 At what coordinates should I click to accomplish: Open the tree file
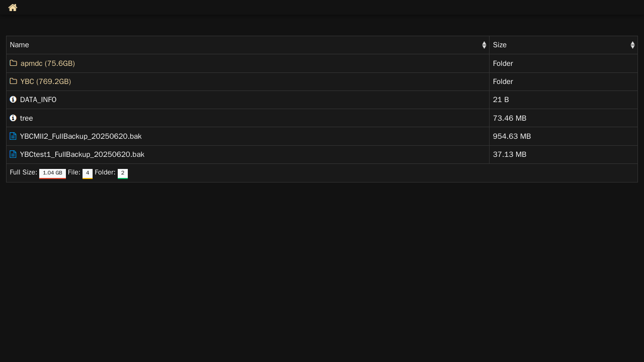(x=27, y=118)
